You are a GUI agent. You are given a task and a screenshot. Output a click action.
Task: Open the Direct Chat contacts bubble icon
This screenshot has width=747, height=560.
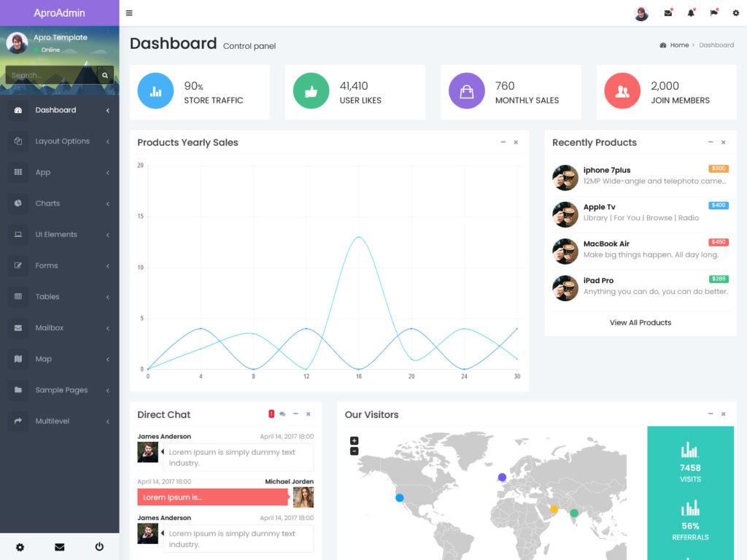282,413
